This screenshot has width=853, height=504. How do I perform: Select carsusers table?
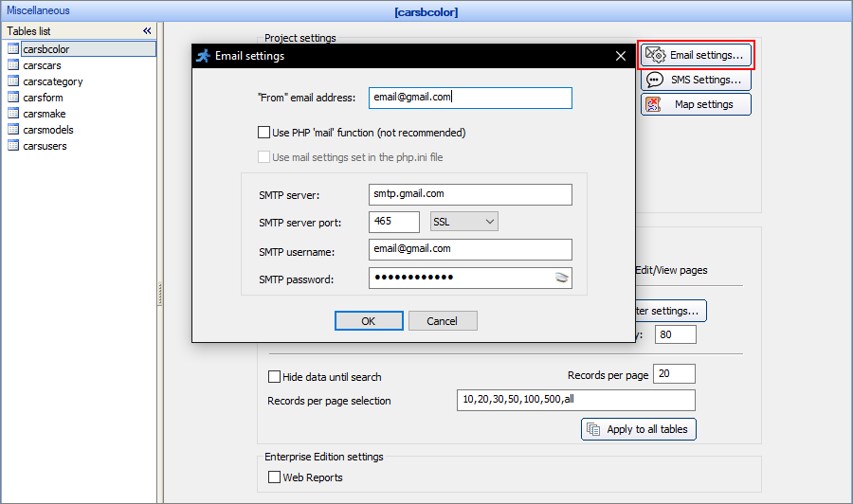click(45, 146)
